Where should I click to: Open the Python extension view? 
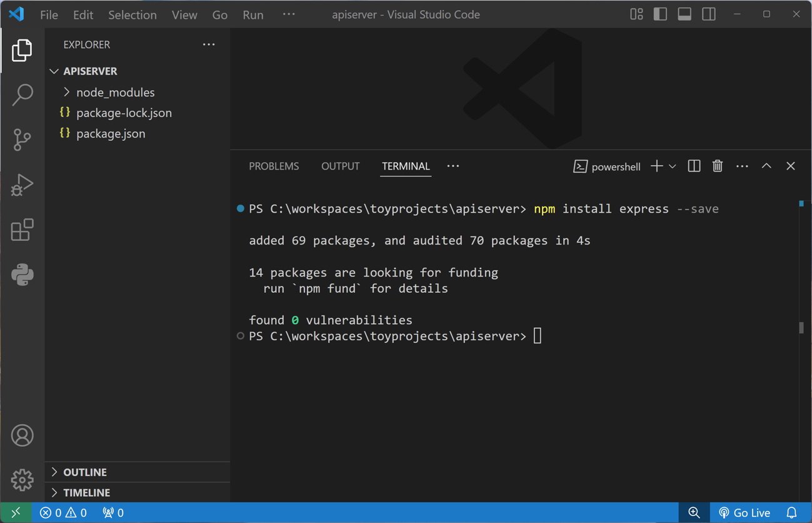click(x=22, y=275)
